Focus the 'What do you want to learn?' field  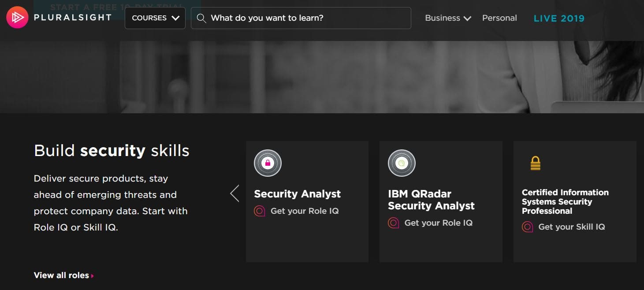[x=301, y=18]
